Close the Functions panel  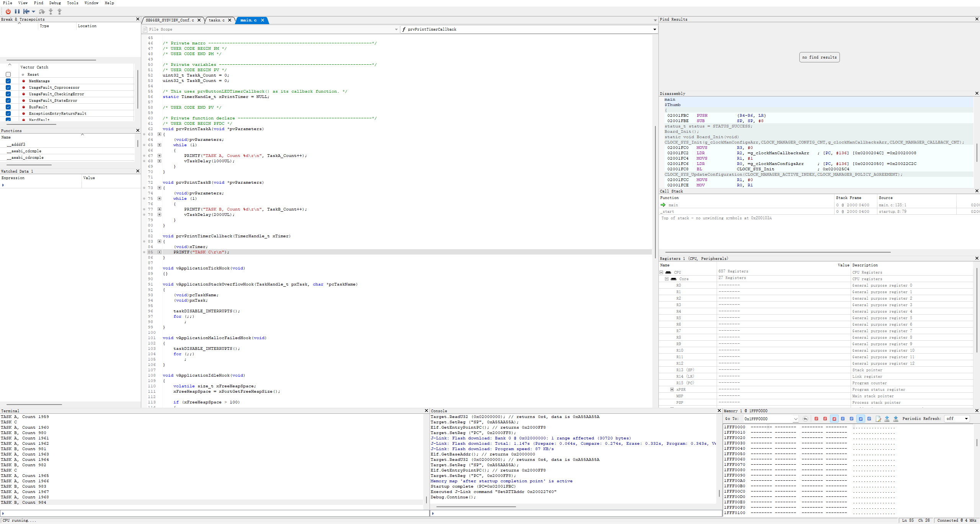pyautogui.click(x=138, y=131)
